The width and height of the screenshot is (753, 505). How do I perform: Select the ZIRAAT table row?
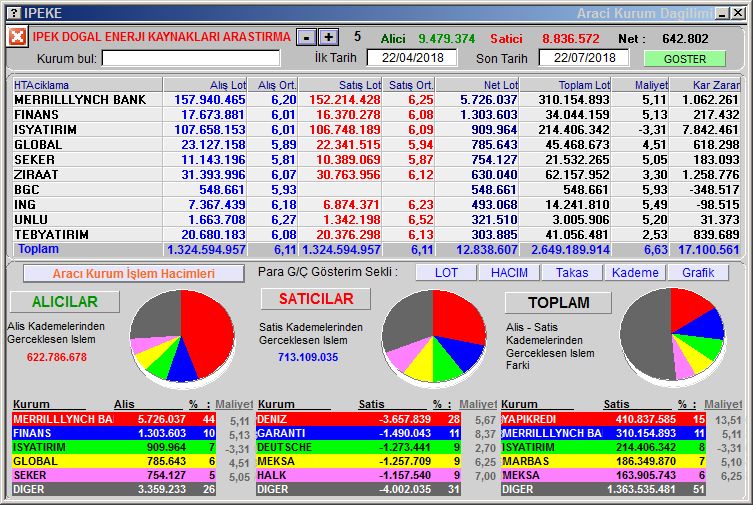(376, 174)
